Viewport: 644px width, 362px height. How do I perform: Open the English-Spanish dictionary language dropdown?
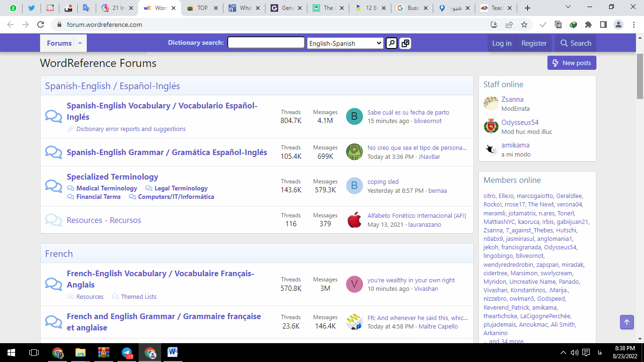tap(345, 43)
